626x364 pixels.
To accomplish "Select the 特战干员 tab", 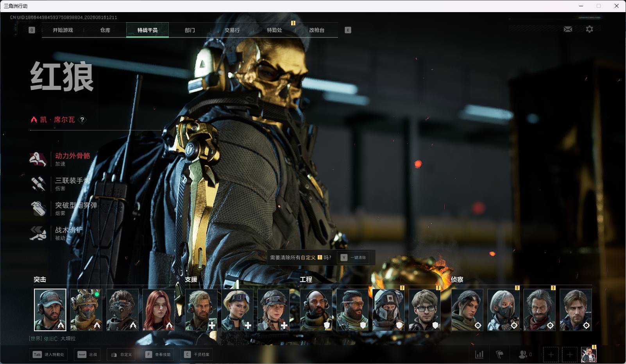I will coord(147,30).
